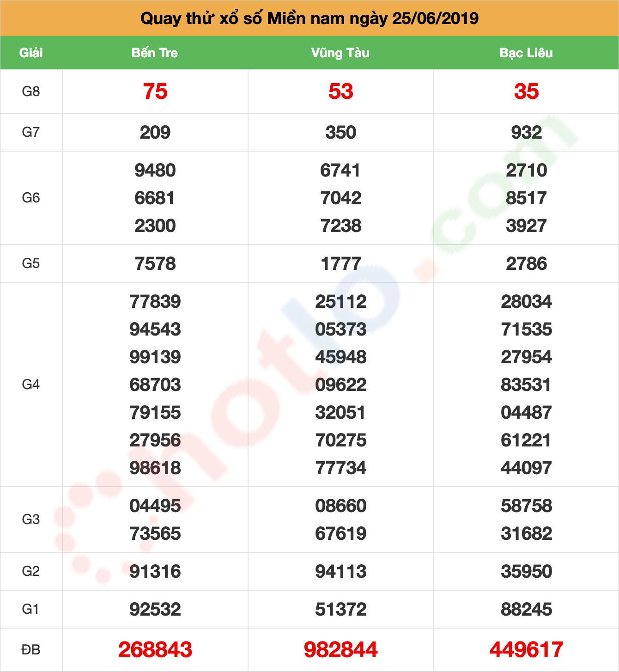Select the 'Bến Tre' column header

pyautogui.click(x=155, y=53)
